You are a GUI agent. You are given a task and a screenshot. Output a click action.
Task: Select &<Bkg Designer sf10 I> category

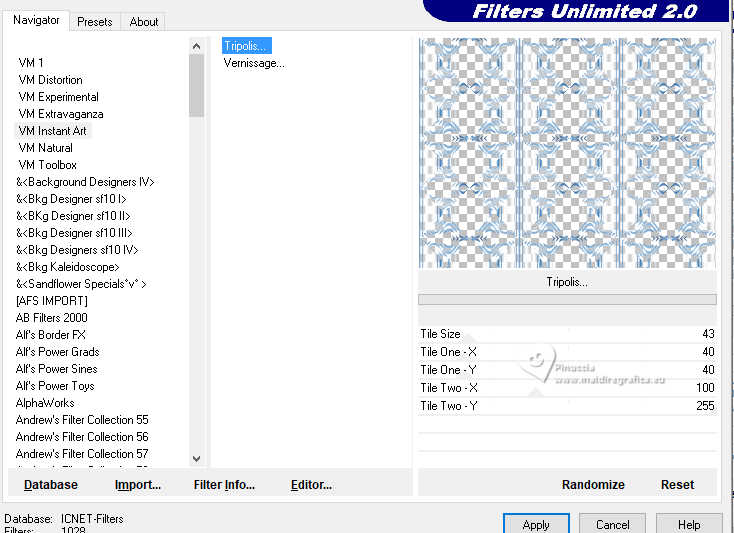coord(71,199)
